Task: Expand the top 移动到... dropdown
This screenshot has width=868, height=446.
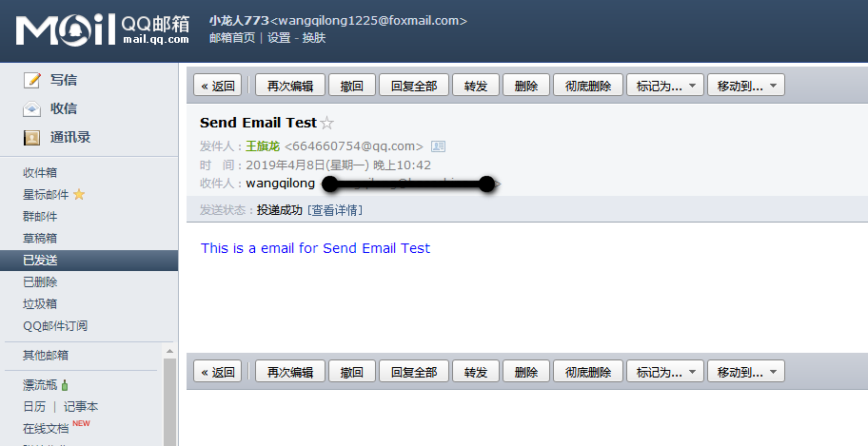Action: coord(745,86)
